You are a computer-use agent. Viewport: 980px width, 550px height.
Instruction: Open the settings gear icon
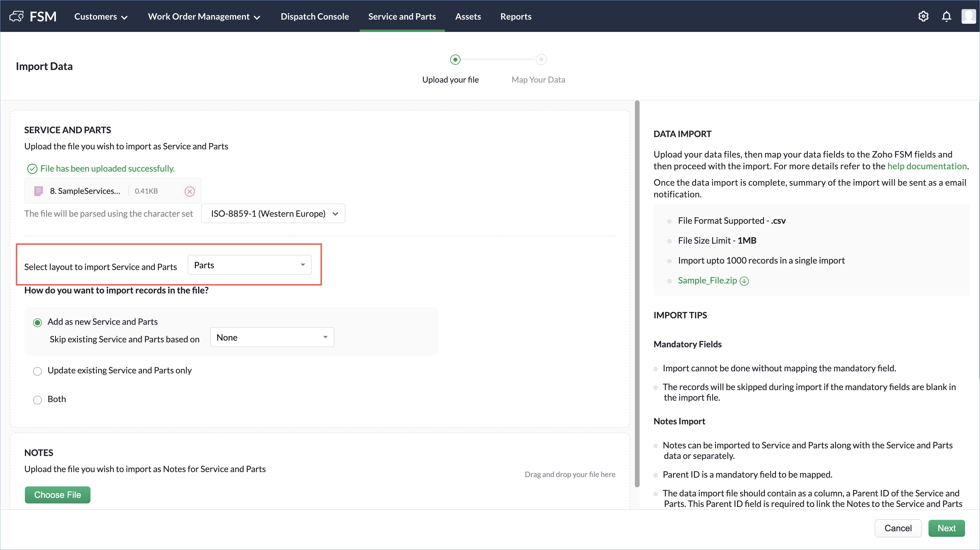tap(923, 16)
